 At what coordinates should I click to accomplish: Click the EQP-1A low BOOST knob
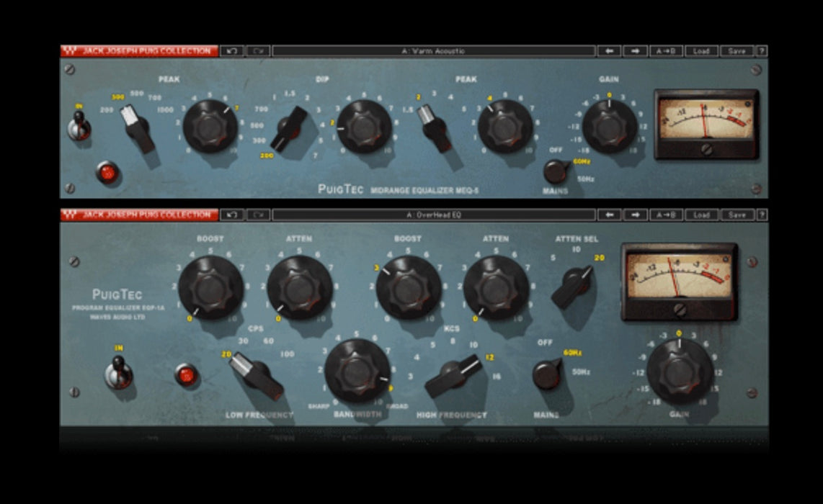click(210, 288)
